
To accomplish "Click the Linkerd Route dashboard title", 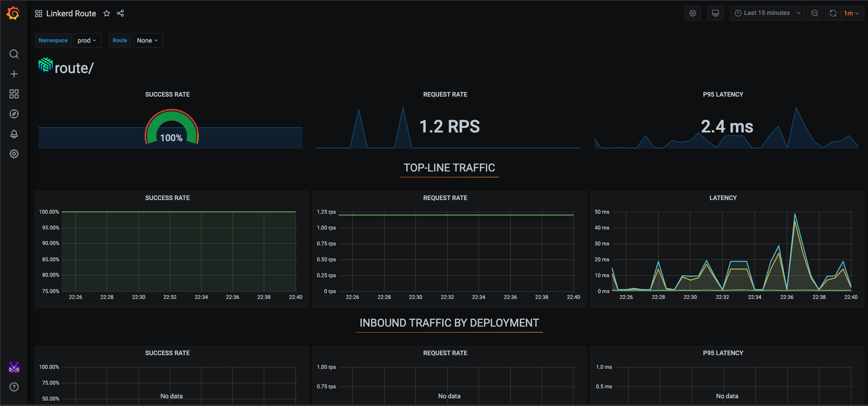I will point(71,14).
